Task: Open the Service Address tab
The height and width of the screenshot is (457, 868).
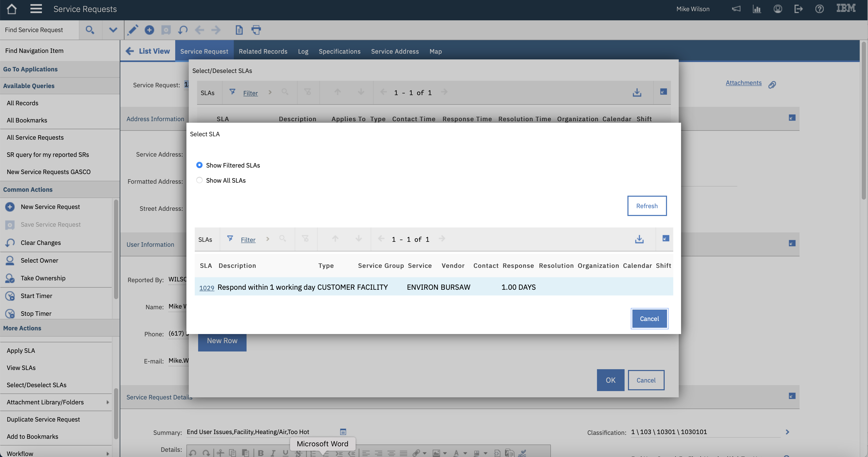Action: (x=395, y=51)
